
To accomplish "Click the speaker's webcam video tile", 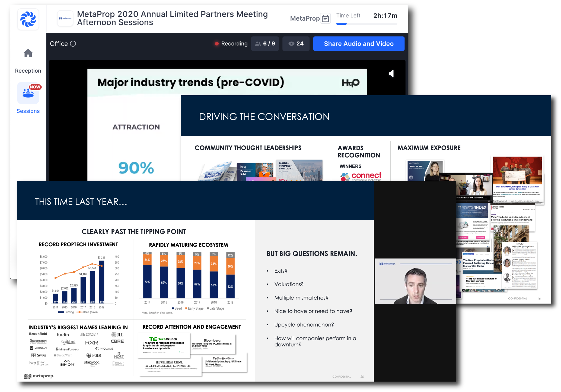I will tap(415, 281).
